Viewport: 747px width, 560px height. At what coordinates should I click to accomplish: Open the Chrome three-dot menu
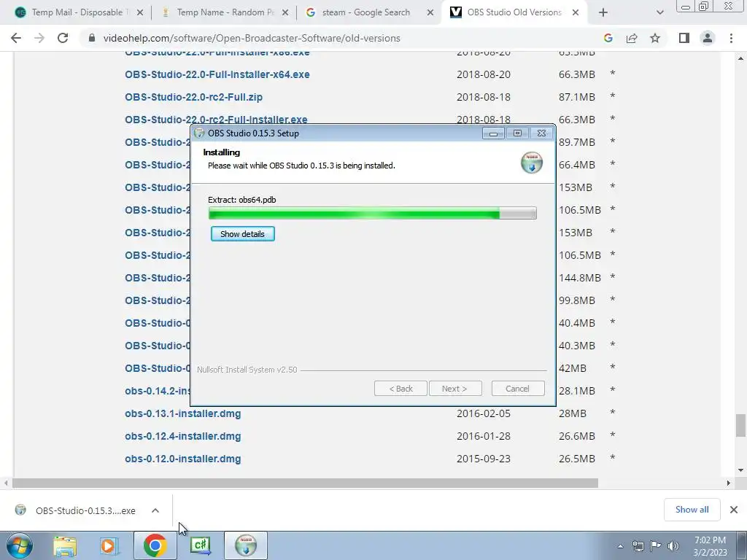tap(731, 38)
